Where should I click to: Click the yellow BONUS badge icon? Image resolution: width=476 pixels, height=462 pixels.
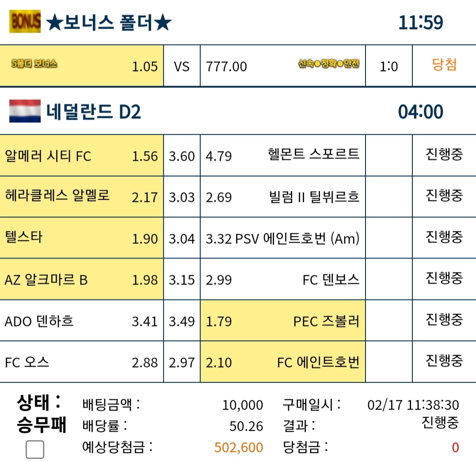coord(25,22)
